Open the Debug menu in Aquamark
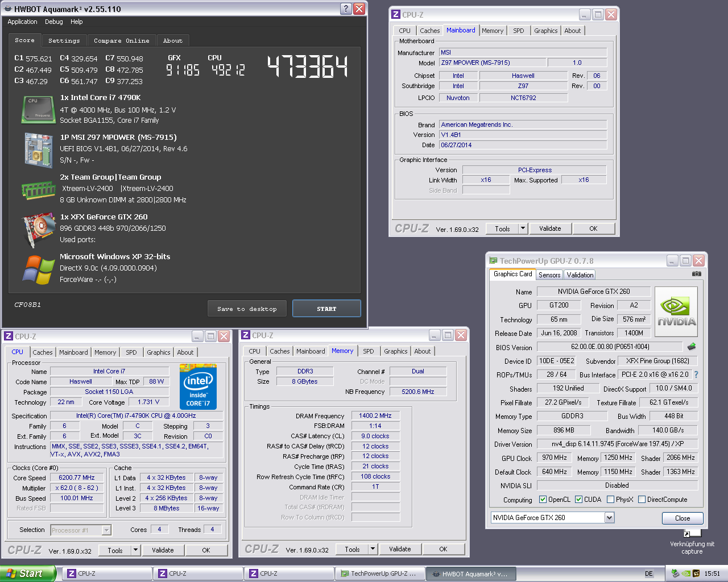 coord(54,22)
